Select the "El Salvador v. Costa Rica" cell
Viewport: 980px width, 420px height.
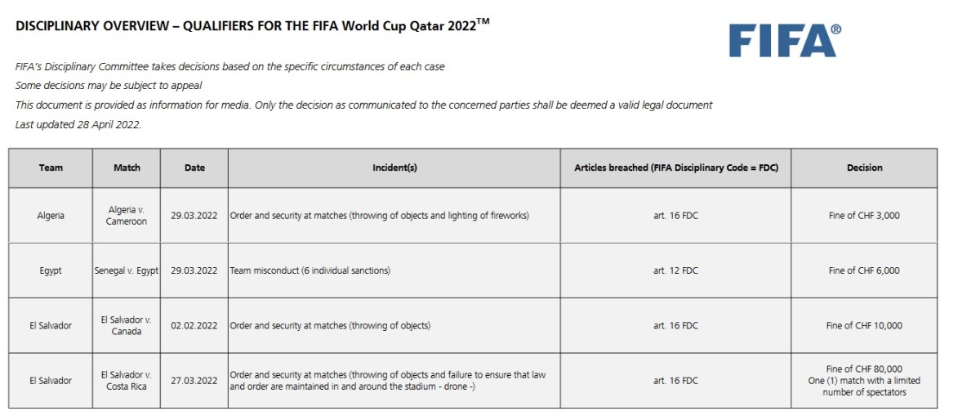click(x=127, y=380)
